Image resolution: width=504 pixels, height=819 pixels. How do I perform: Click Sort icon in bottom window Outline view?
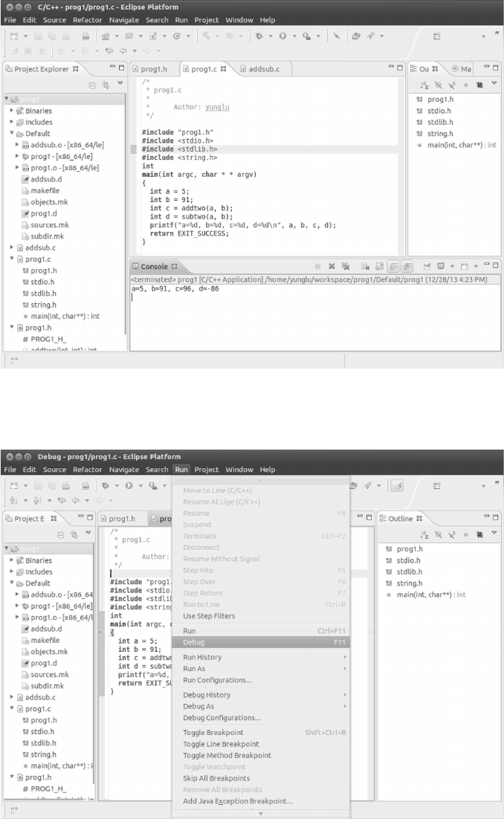(424, 534)
